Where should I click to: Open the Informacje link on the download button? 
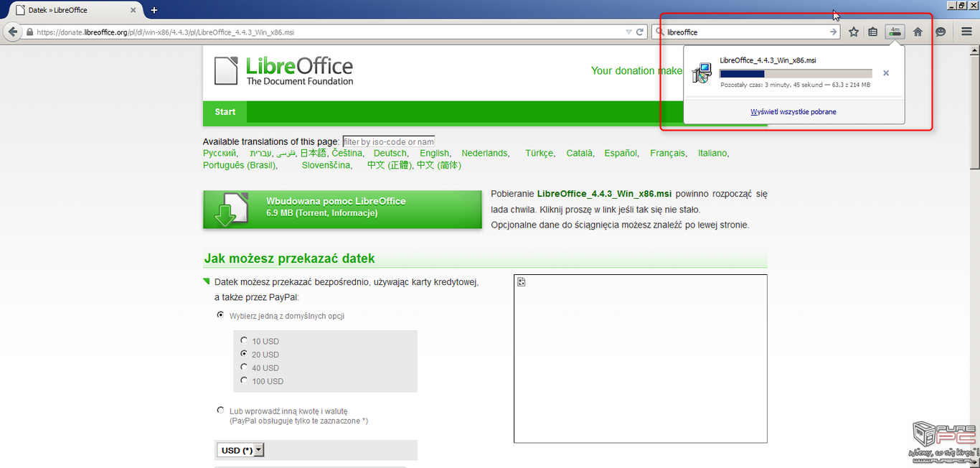click(x=354, y=213)
